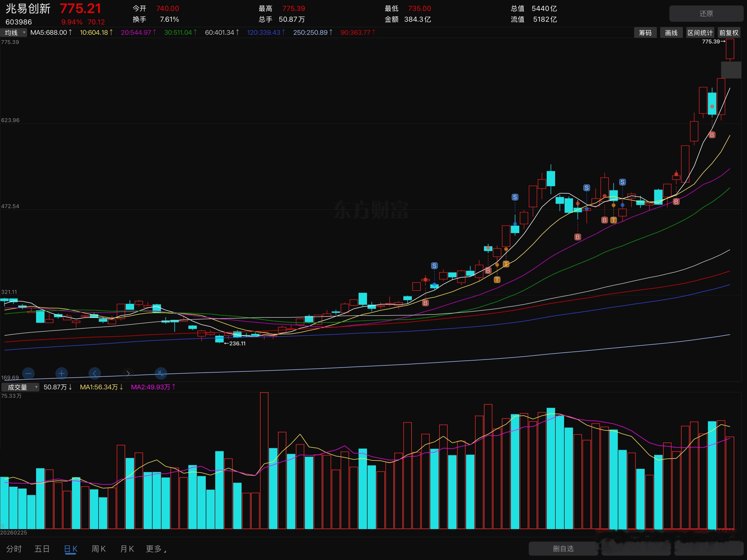747x560 pixels.
Task: Open the 成交量 indicator dropdown
Action: click(x=20, y=387)
